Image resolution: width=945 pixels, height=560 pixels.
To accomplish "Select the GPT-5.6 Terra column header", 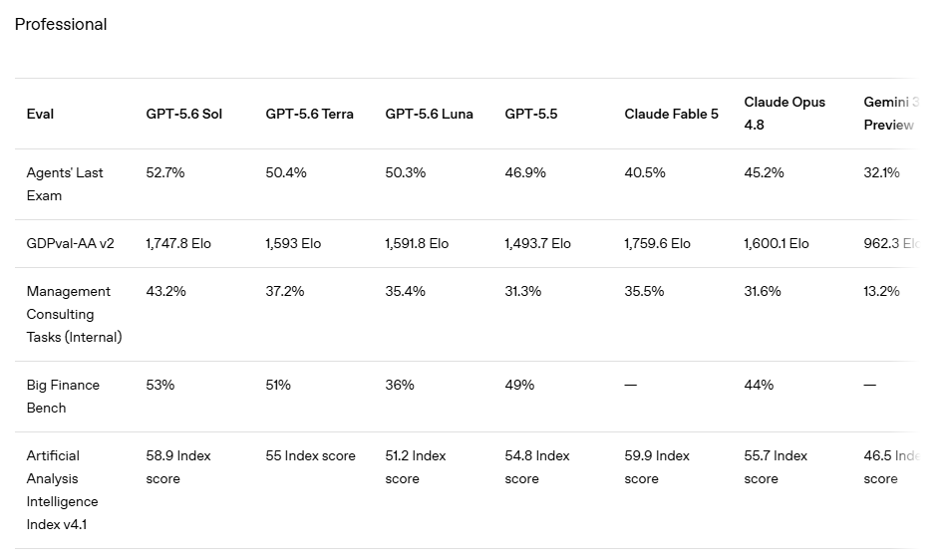I will [309, 114].
